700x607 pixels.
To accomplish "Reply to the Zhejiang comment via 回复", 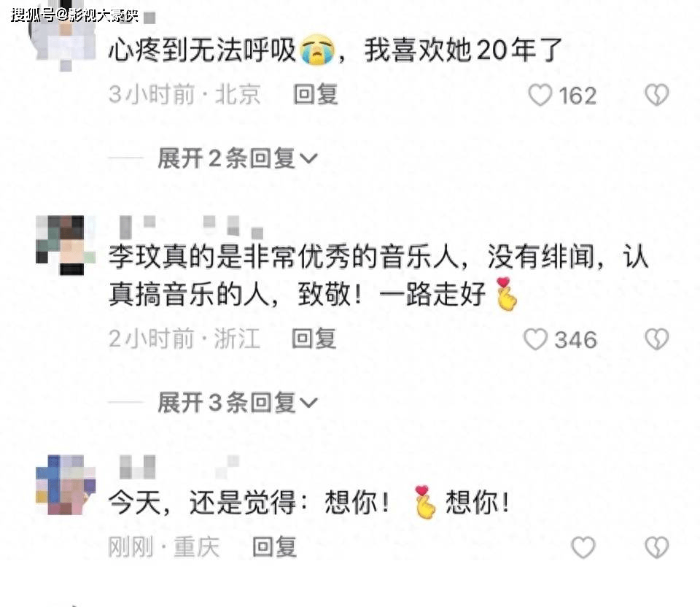I will (x=314, y=339).
